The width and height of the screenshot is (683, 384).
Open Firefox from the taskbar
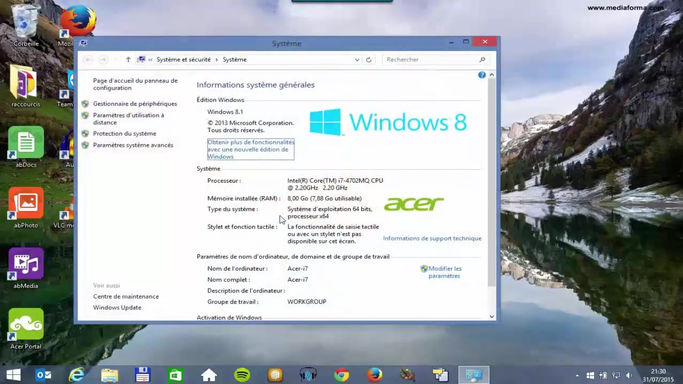375,375
